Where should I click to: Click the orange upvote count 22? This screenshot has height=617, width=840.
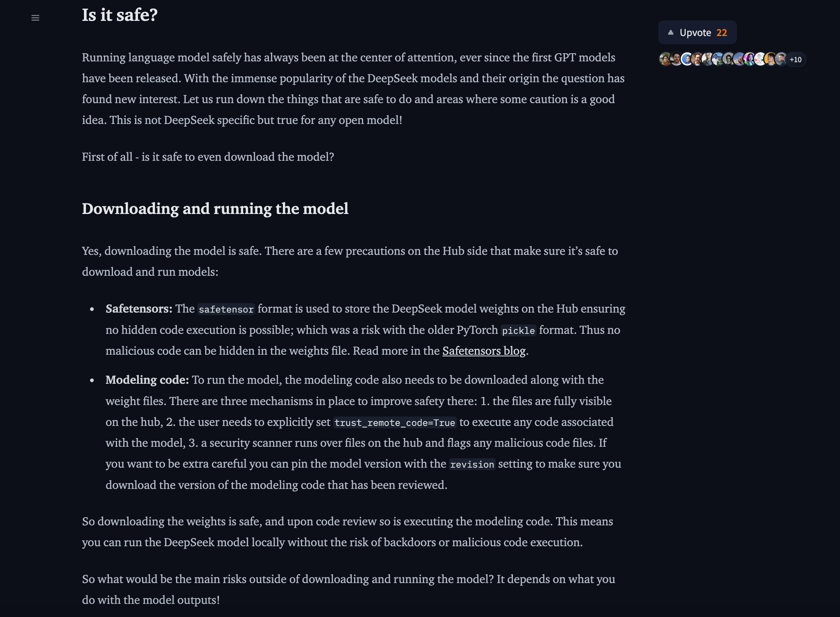pos(722,33)
